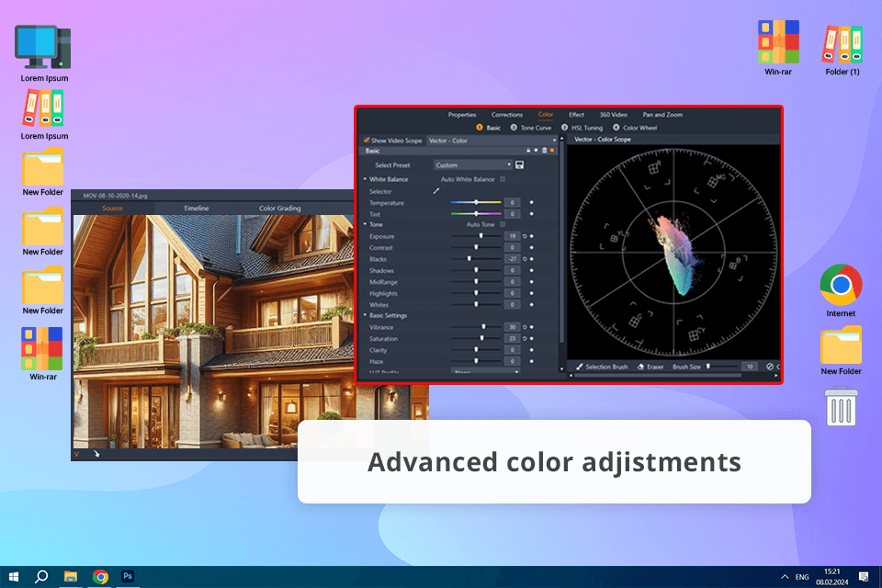
Task: Click the Brush Size slider
Action: tap(722, 367)
